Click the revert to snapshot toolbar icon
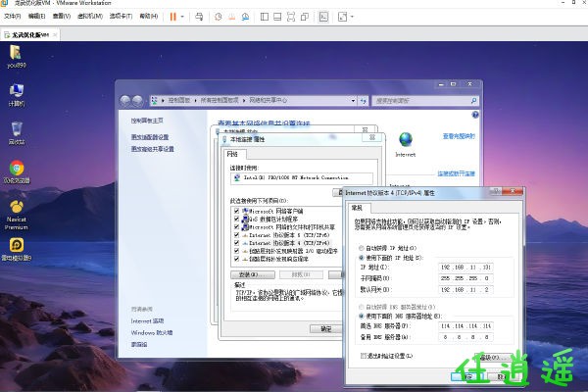The height and width of the screenshot is (392, 588). pos(231,17)
